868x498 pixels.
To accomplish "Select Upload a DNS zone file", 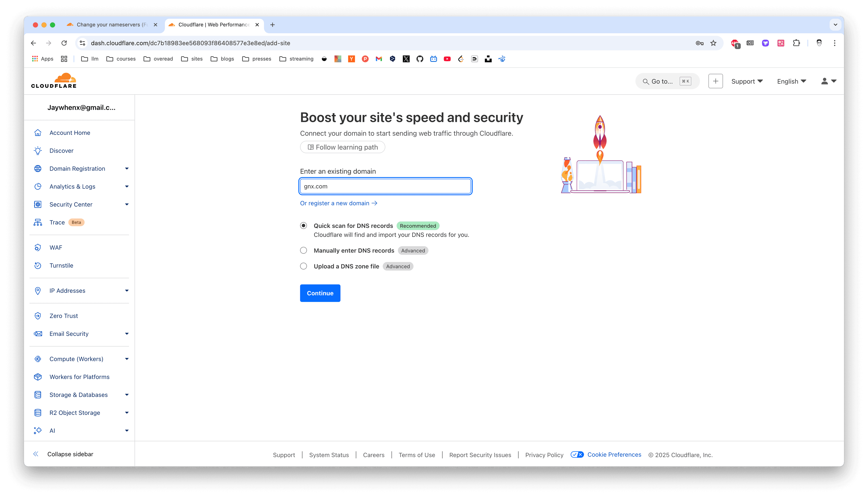I will 303,267.
